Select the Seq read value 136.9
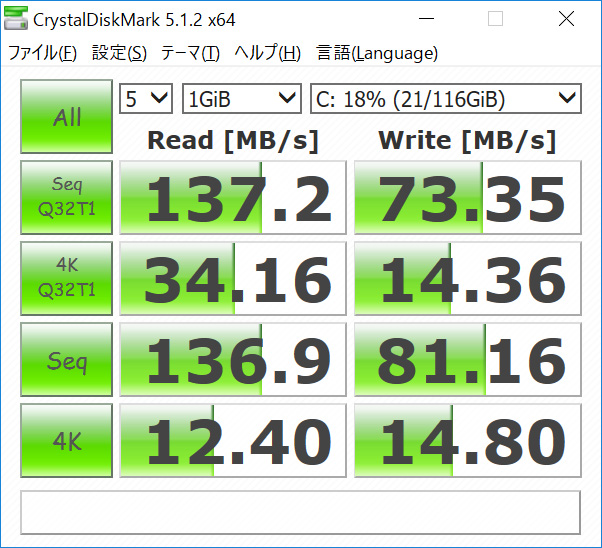This screenshot has height=548, width=602. pos(233,359)
